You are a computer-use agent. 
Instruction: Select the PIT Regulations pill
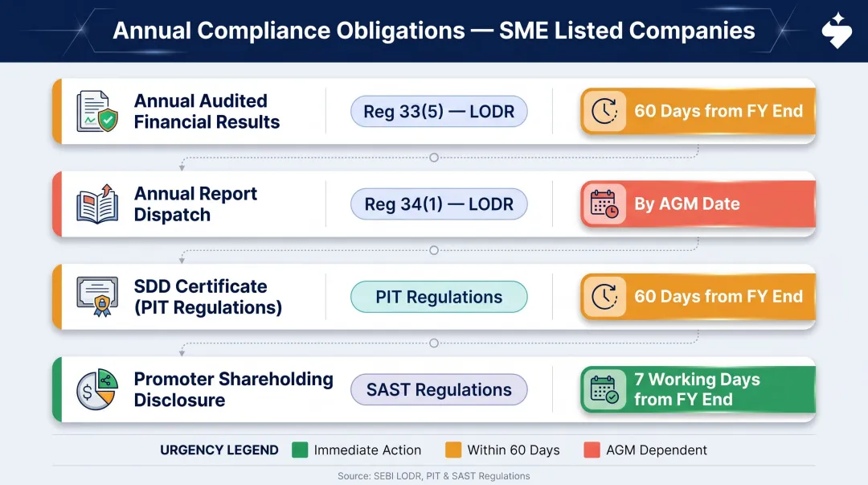click(439, 297)
